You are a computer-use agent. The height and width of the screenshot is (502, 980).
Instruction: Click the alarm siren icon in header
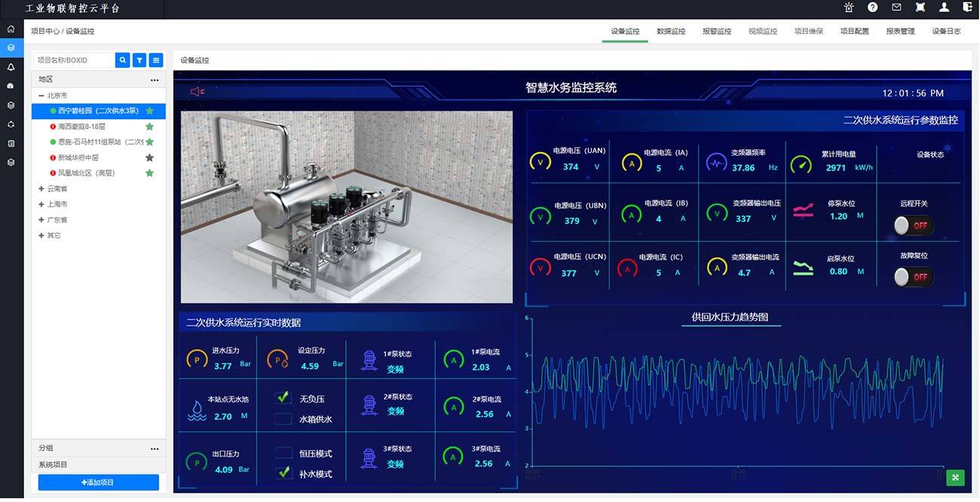pos(849,8)
